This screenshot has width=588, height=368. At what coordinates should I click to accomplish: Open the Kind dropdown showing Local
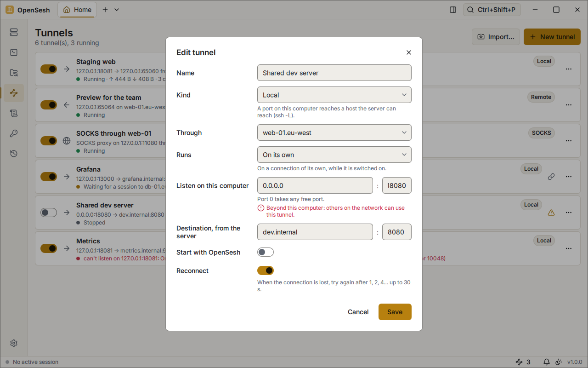click(334, 95)
